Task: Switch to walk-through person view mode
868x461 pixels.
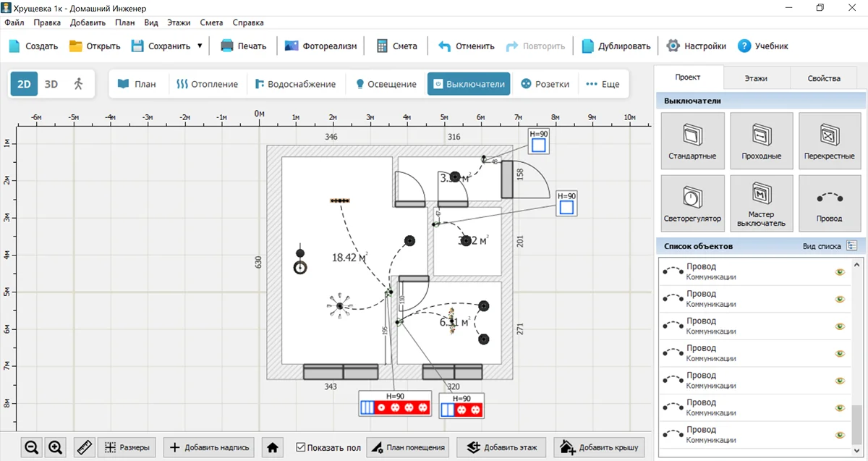Action: point(78,84)
